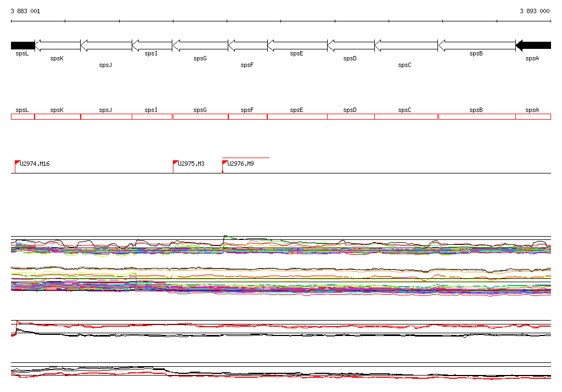This screenshot has height=392, width=562.
Task: Click the red spsJ segment box
Action: coord(106,116)
